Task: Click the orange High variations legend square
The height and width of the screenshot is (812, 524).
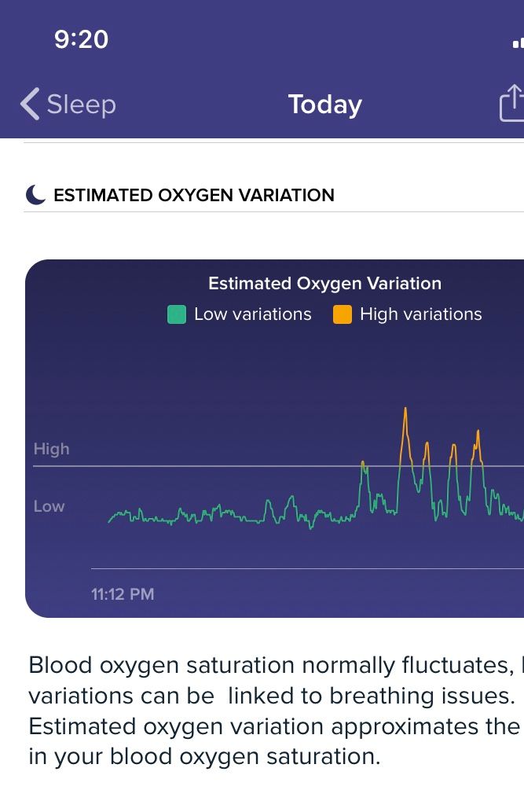Action: coord(343,314)
